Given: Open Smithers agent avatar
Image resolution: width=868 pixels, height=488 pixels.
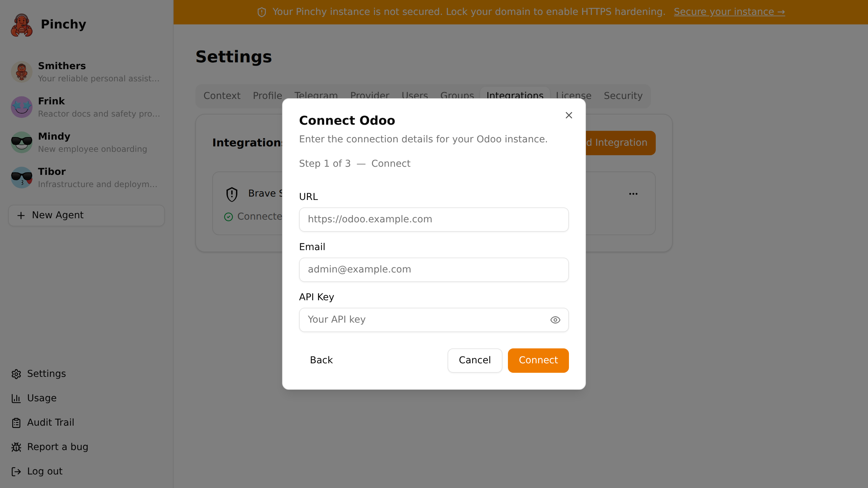Looking at the screenshot, I should tap(22, 72).
